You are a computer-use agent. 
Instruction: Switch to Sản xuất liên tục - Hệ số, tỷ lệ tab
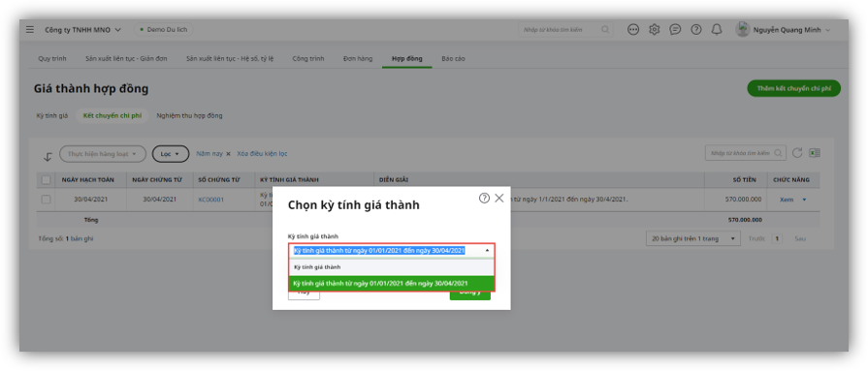(230, 59)
